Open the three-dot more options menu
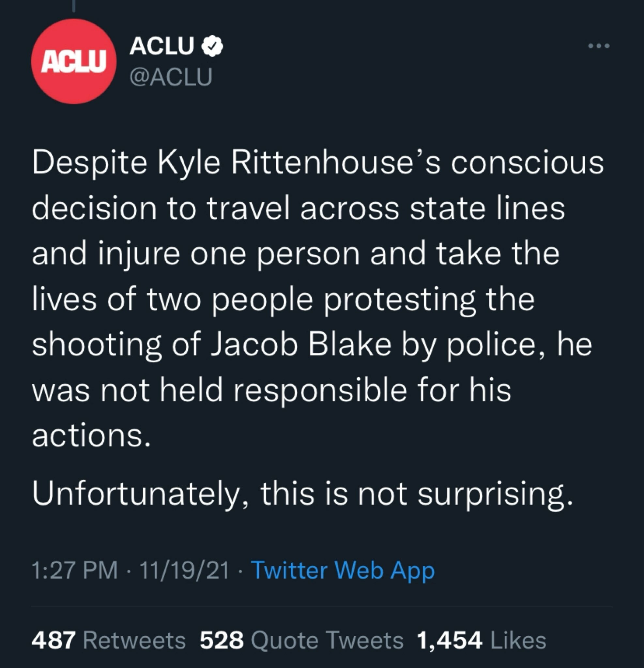Screen dimensions: 644x668 pyautogui.click(x=599, y=46)
